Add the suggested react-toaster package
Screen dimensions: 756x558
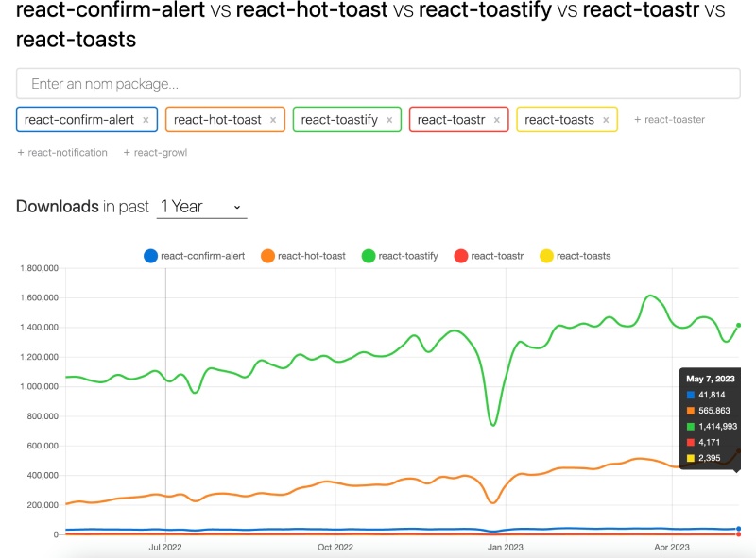point(670,119)
